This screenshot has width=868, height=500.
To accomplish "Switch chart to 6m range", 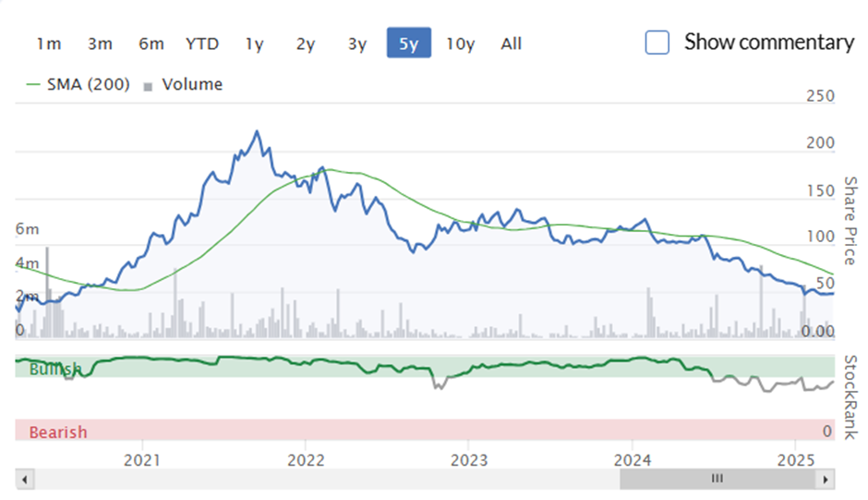I will (151, 43).
